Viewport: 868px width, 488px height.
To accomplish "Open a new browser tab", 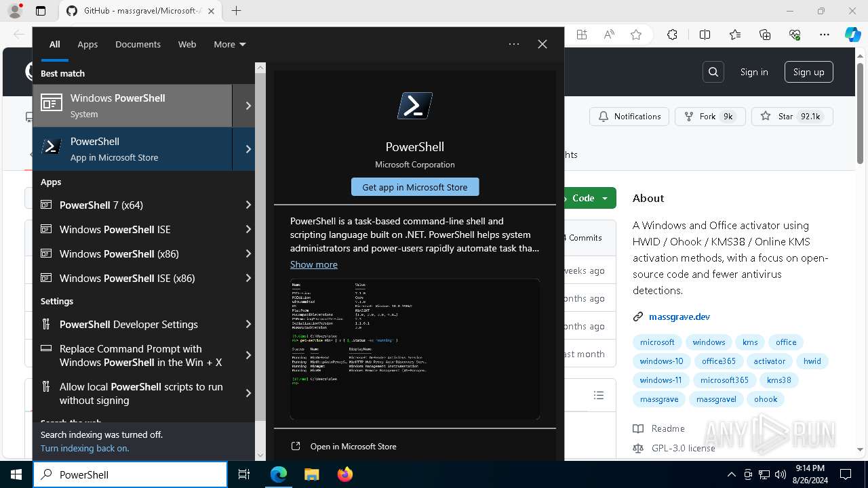I will tap(236, 11).
